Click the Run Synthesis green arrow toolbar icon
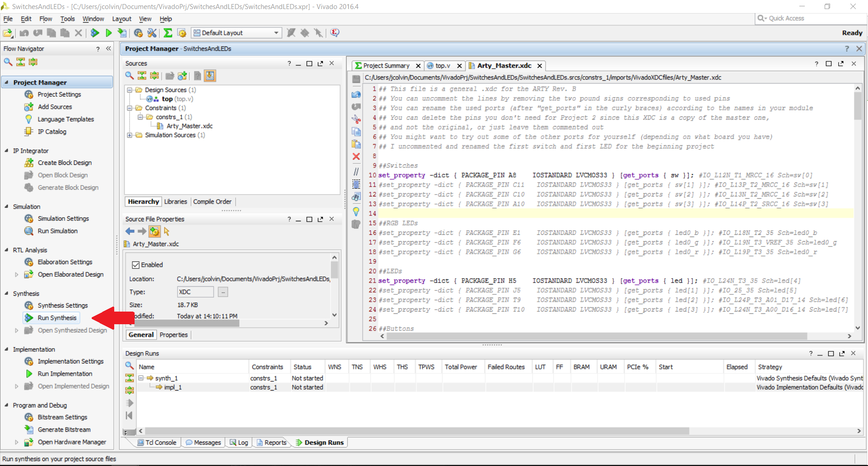The image size is (868, 466). point(95,33)
